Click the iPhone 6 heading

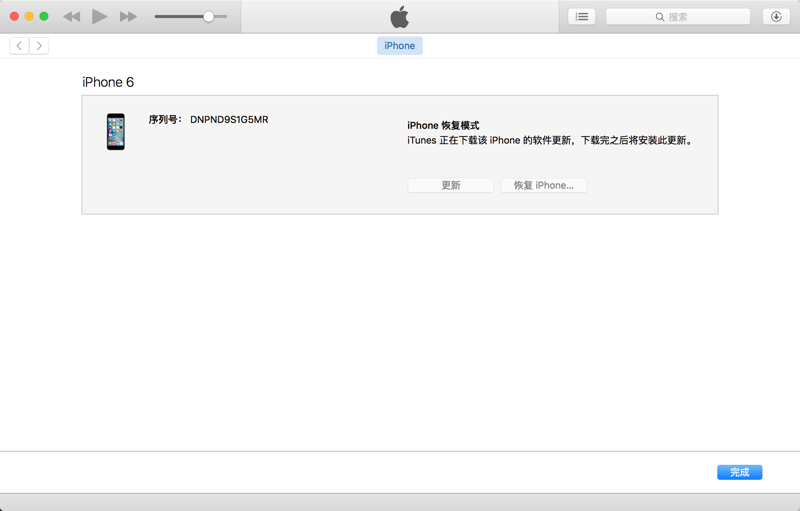(108, 82)
